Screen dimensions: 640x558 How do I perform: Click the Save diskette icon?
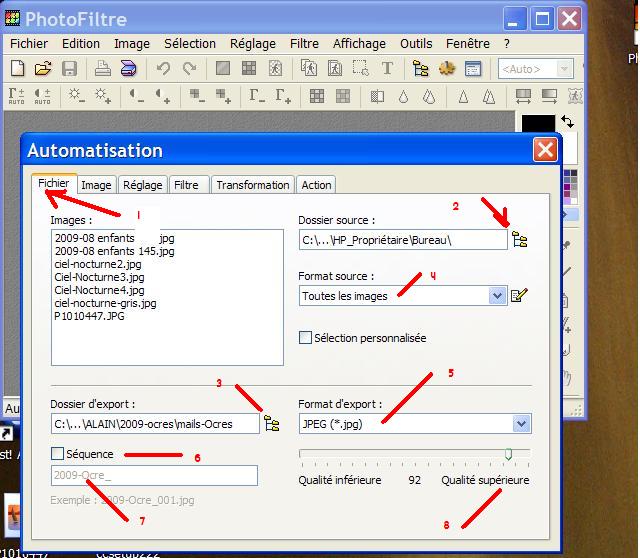click(69, 68)
